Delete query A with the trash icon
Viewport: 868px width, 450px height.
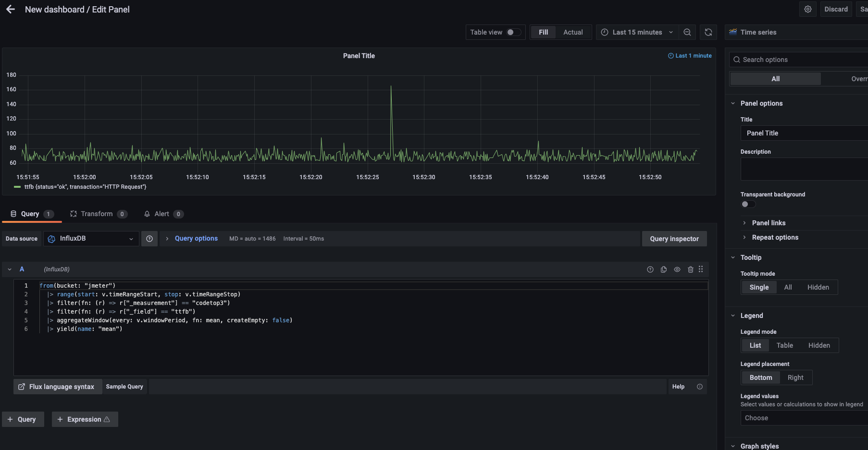click(691, 269)
